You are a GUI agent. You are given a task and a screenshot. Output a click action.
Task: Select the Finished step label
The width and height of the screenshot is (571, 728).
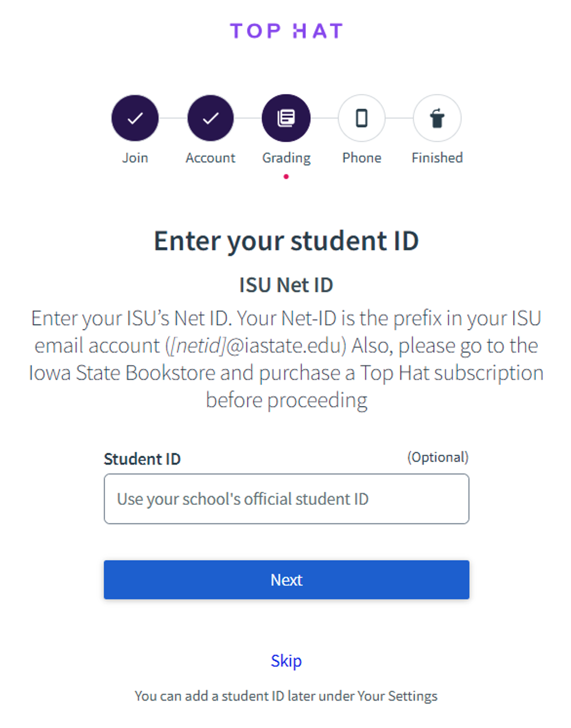(437, 157)
